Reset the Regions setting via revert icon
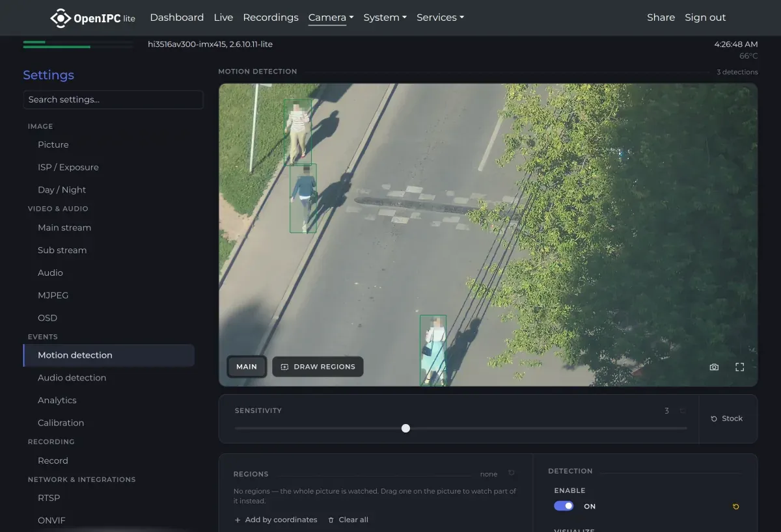 point(511,473)
